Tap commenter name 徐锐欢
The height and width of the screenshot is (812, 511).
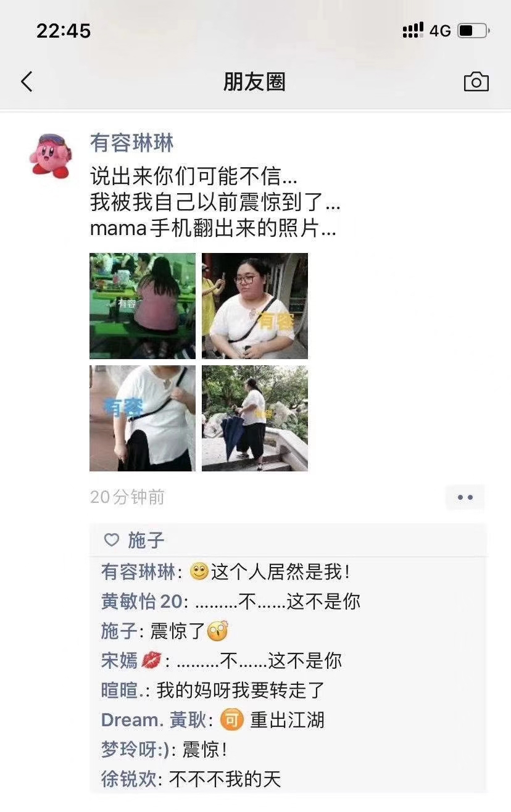(128, 779)
